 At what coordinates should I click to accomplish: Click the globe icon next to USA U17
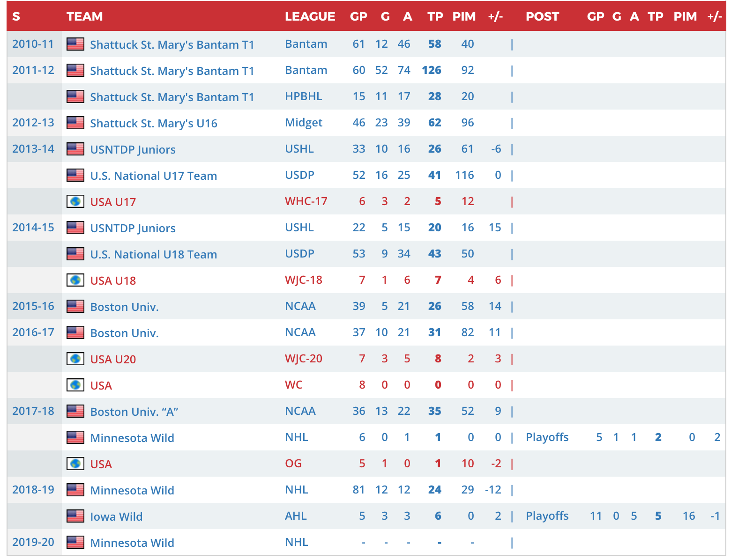pos(75,201)
